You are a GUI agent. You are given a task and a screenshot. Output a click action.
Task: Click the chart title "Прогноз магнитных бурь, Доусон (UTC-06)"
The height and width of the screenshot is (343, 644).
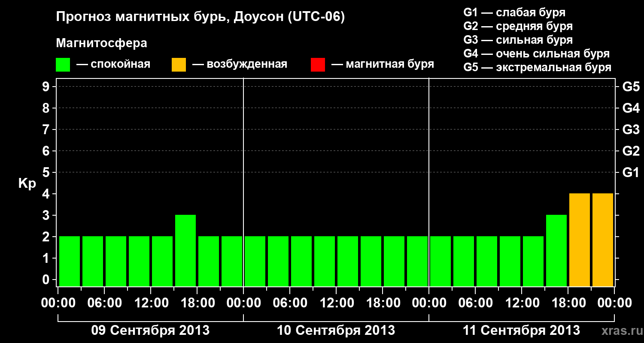click(x=200, y=18)
